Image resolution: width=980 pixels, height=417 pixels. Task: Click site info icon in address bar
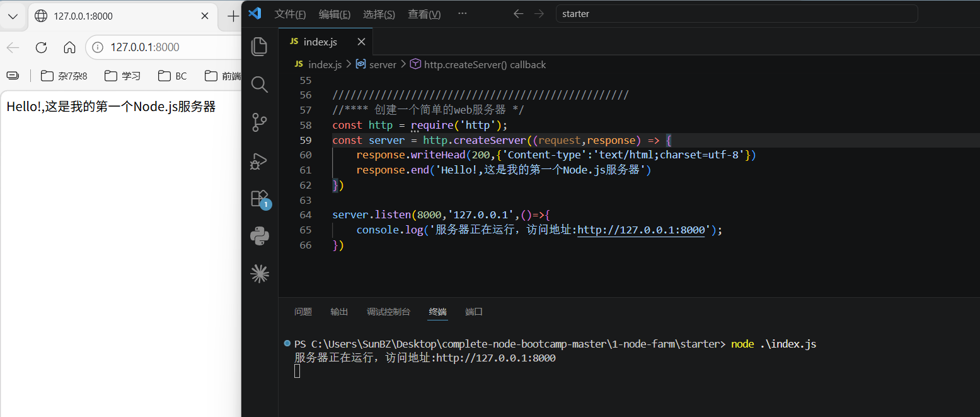point(97,47)
